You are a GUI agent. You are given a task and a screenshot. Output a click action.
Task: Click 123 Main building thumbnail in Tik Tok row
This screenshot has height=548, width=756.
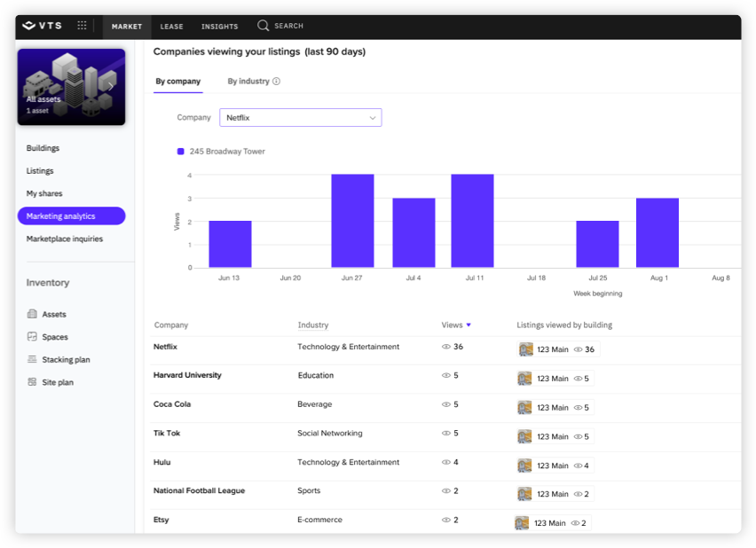[524, 436]
